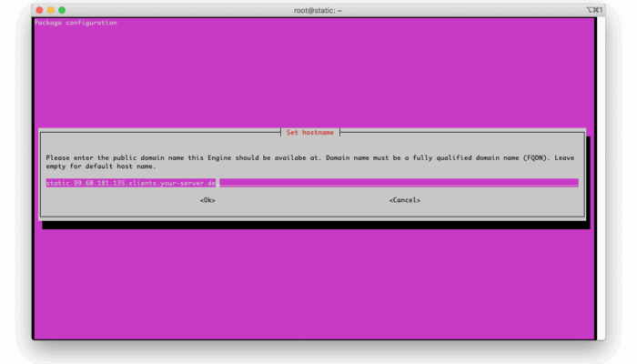Click the "Leave empty for default host name" text
This screenshot has height=364, width=637.
point(100,167)
